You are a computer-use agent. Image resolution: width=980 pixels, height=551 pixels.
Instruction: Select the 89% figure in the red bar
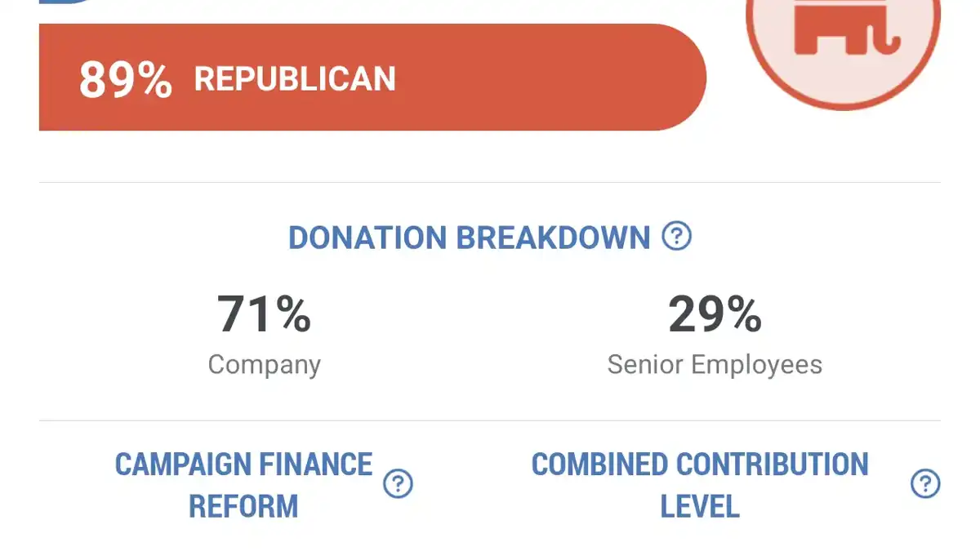125,79
